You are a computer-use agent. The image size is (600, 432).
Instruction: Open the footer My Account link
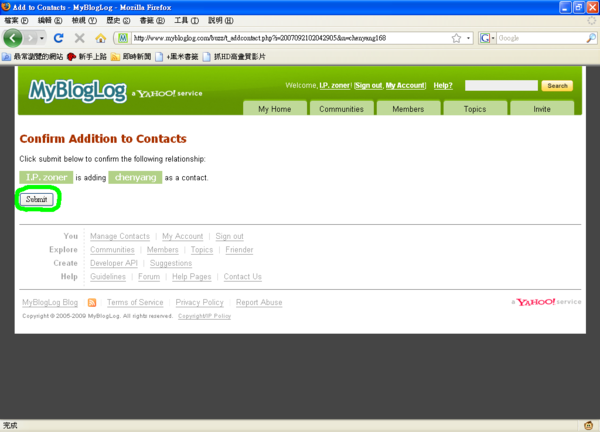tap(183, 236)
